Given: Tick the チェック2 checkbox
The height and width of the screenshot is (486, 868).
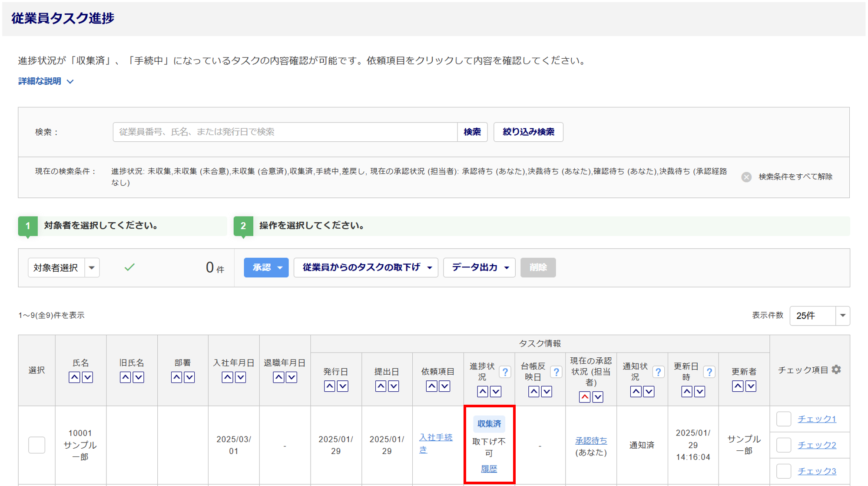Looking at the screenshot, I should 784,445.
